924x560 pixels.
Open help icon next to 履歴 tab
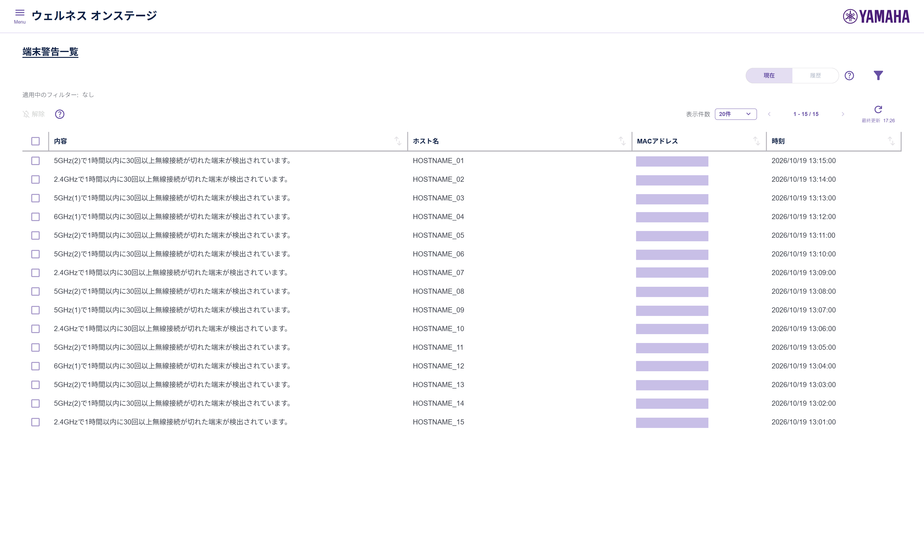[849, 76]
